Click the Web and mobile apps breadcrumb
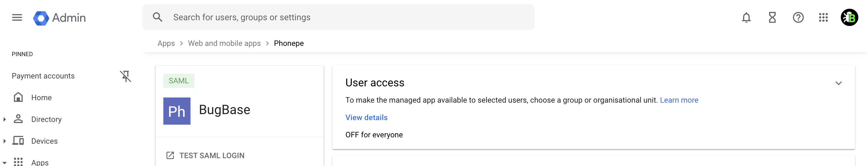The image size is (868, 166). pos(224,43)
